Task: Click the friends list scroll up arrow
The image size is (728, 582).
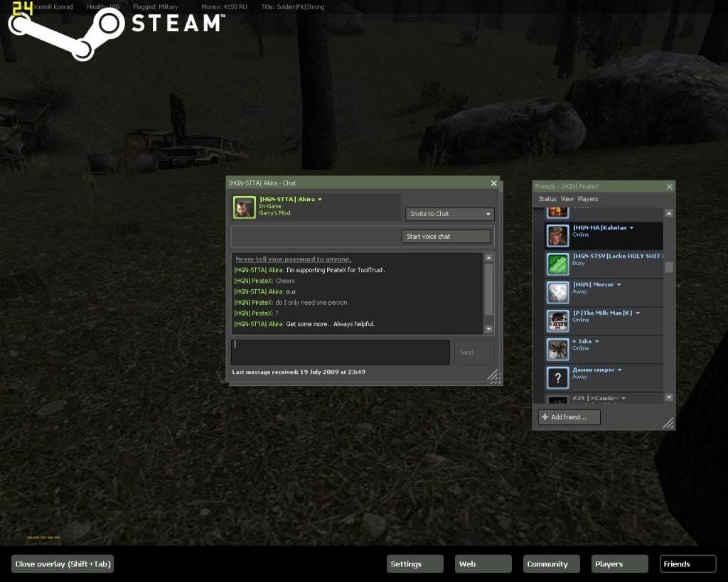Action: click(x=668, y=213)
